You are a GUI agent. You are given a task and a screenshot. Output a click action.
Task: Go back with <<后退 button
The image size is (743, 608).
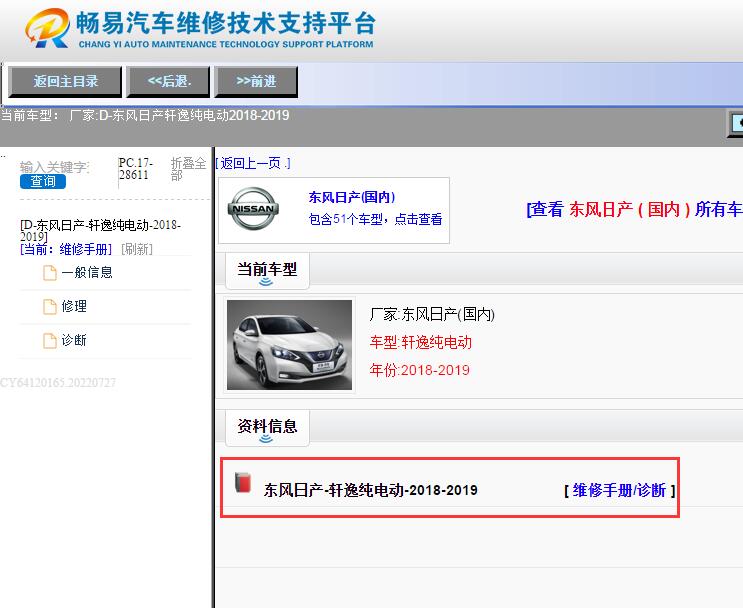coord(168,82)
